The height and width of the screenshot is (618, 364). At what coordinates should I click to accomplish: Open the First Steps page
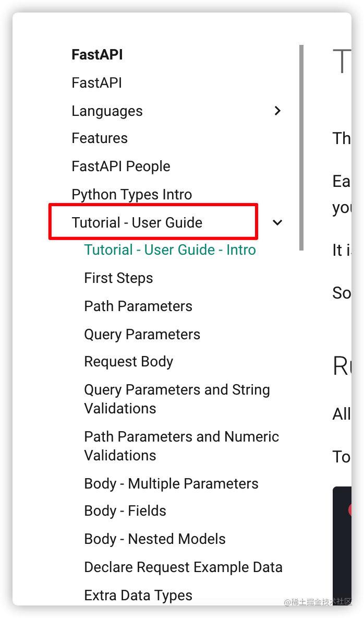tap(118, 278)
